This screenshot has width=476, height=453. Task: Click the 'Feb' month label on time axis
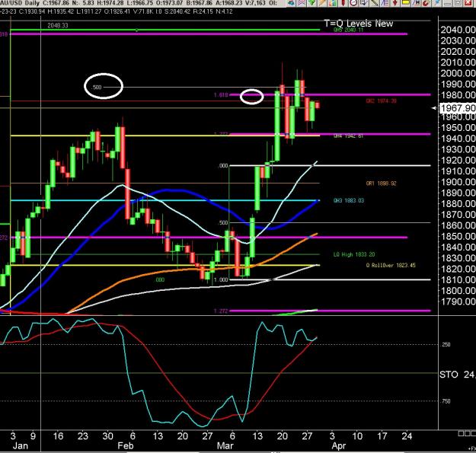point(126,445)
